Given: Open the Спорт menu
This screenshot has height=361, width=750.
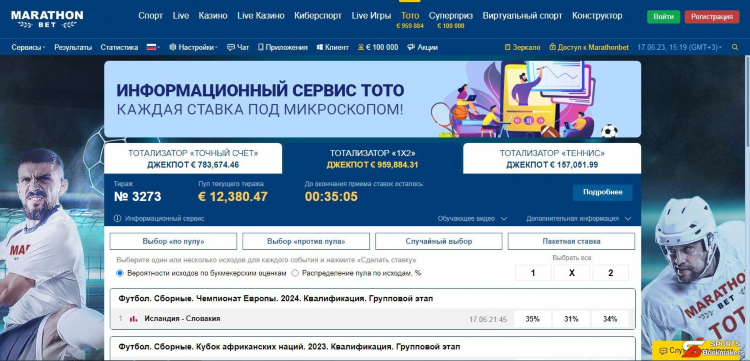Looking at the screenshot, I should point(151,16).
